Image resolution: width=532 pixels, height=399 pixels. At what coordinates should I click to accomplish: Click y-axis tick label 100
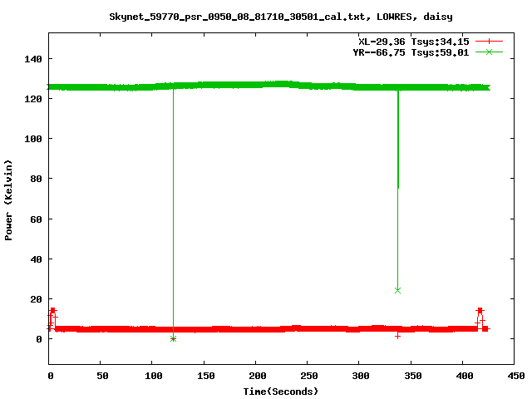(x=33, y=139)
